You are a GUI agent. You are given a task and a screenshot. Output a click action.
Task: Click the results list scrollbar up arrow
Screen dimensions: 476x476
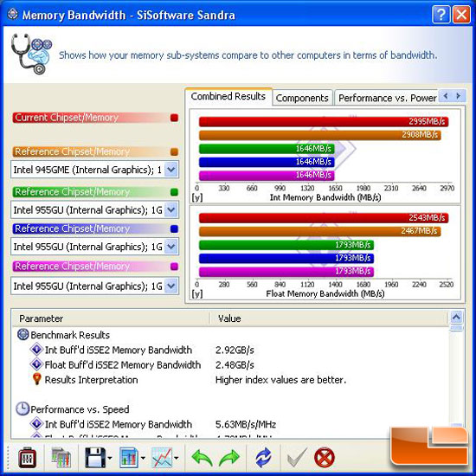456,318
